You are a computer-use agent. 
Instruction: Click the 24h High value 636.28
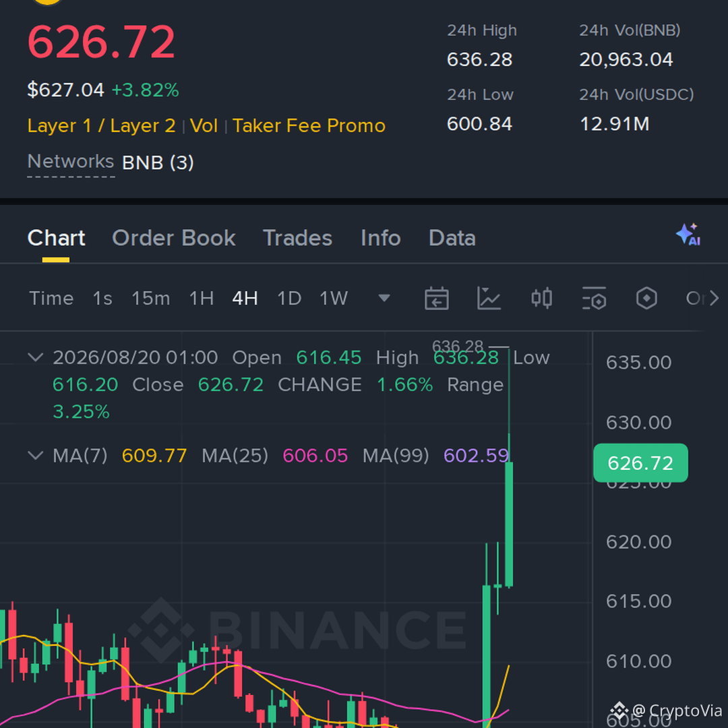click(480, 59)
